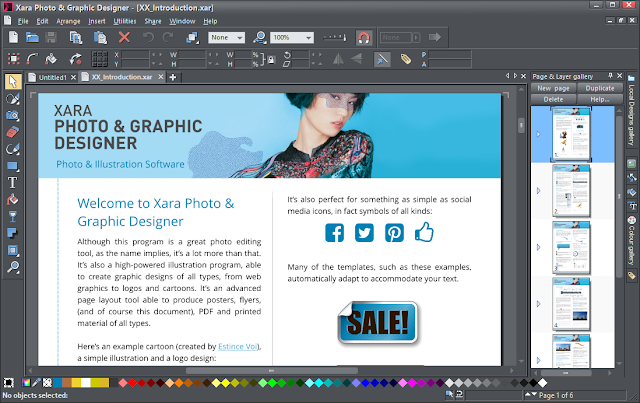The height and width of the screenshot is (403, 640).
Task: Click the Facebook icon on the page
Action: point(335,233)
